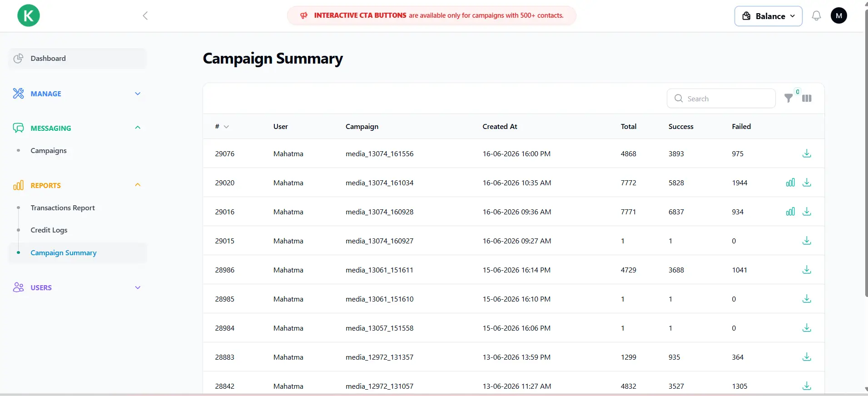The image size is (868, 396).
Task: Click the search magnifier icon
Action: point(679,99)
